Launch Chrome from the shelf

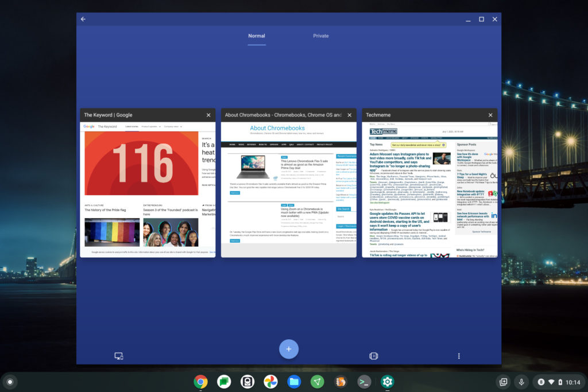pyautogui.click(x=200, y=382)
